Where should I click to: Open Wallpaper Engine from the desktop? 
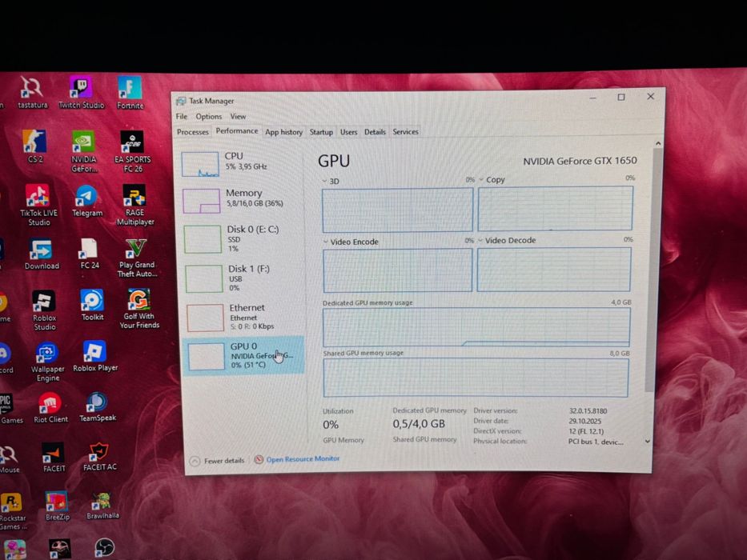[x=47, y=362]
